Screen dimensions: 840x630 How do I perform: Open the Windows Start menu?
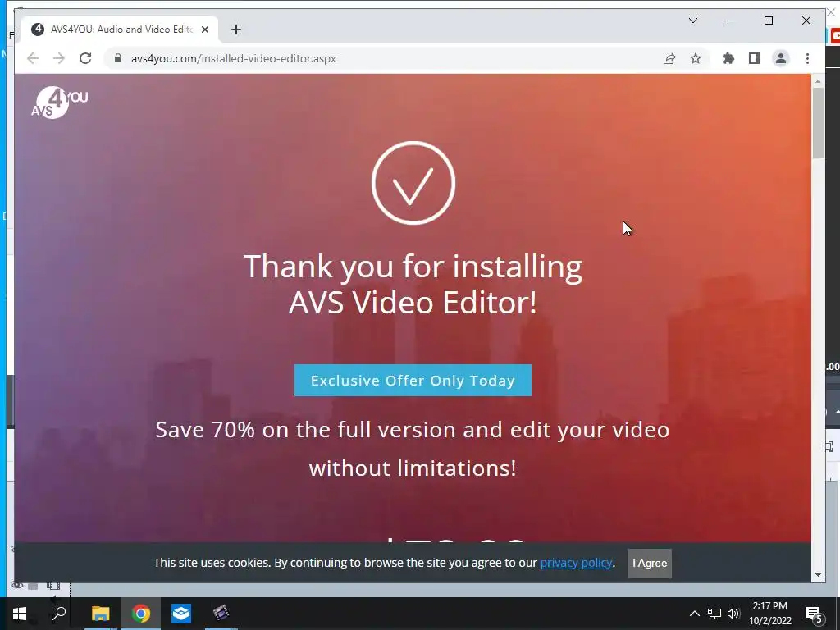(20, 614)
